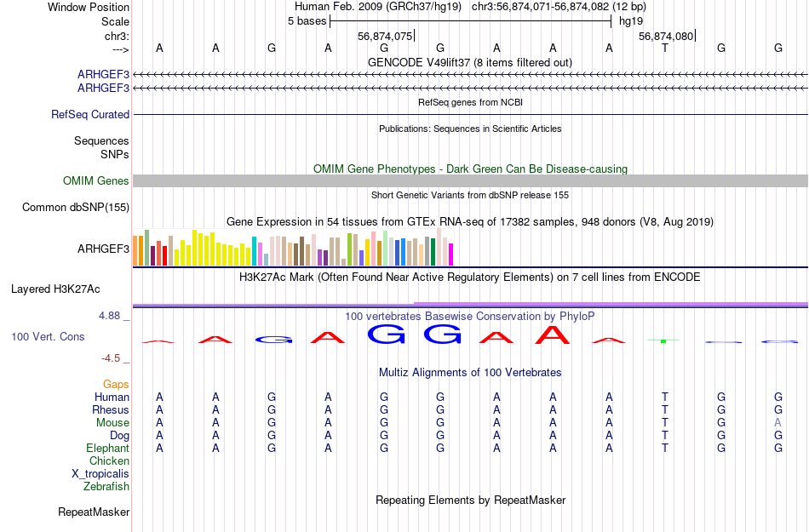Click the Common dbSNP(155) track label
This screenshot has width=809, height=532.
pos(75,207)
